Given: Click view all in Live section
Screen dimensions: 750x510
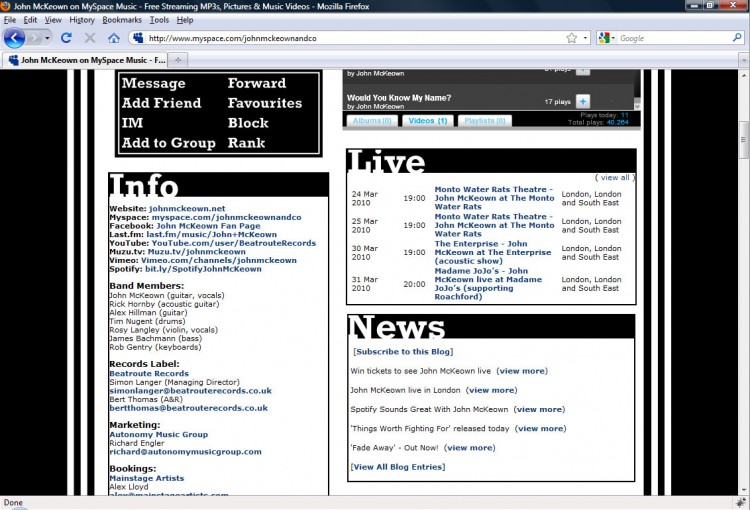Looking at the screenshot, I should pos(615,177).
